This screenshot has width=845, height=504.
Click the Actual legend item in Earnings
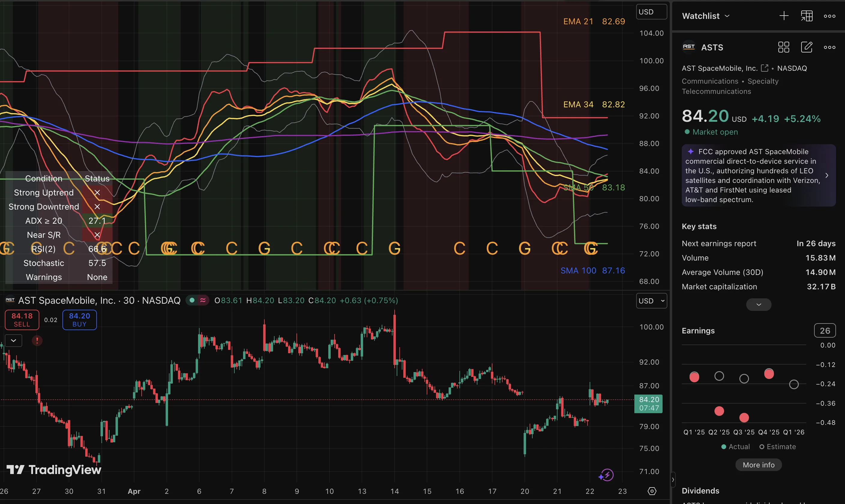[735, 447]
